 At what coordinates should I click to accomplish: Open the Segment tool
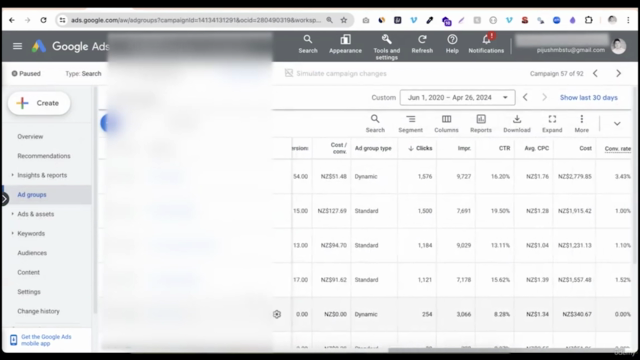[410, 123]
